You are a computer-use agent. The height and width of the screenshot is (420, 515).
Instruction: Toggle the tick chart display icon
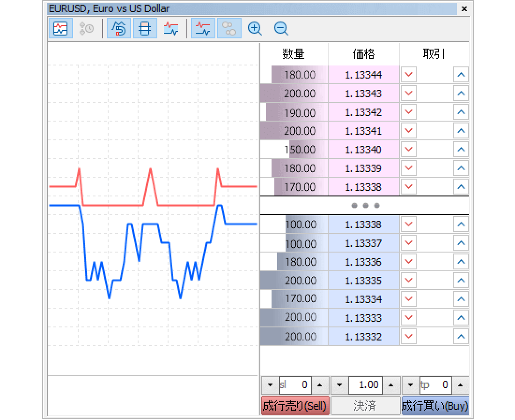(x=60, y=29)
